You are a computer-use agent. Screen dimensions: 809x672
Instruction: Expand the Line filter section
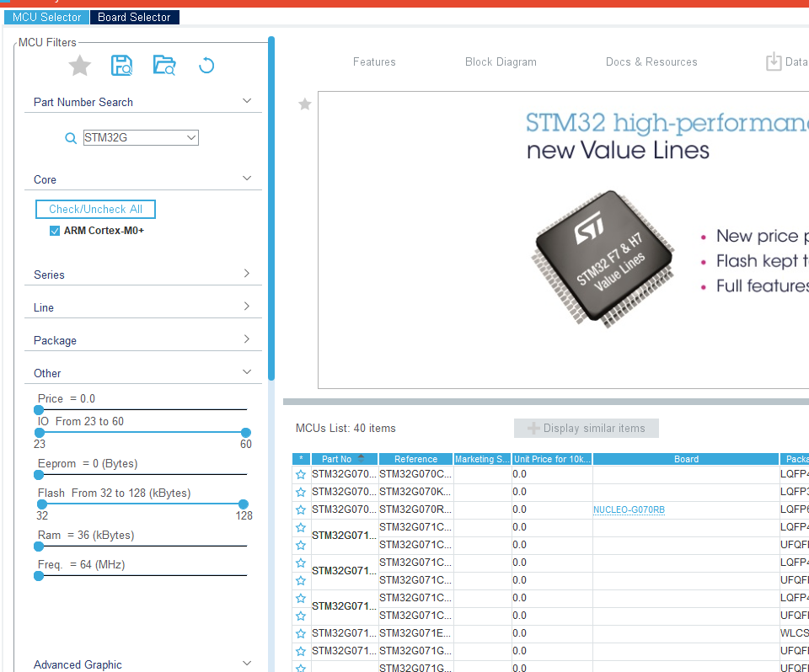coord(247,306)
